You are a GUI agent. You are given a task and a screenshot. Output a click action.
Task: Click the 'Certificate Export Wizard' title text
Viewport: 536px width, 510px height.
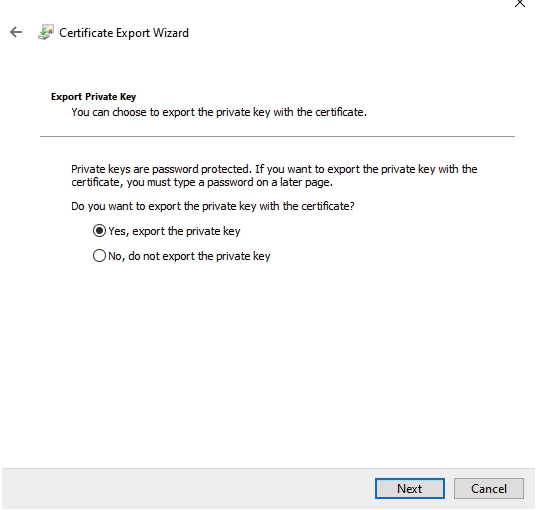124,33
